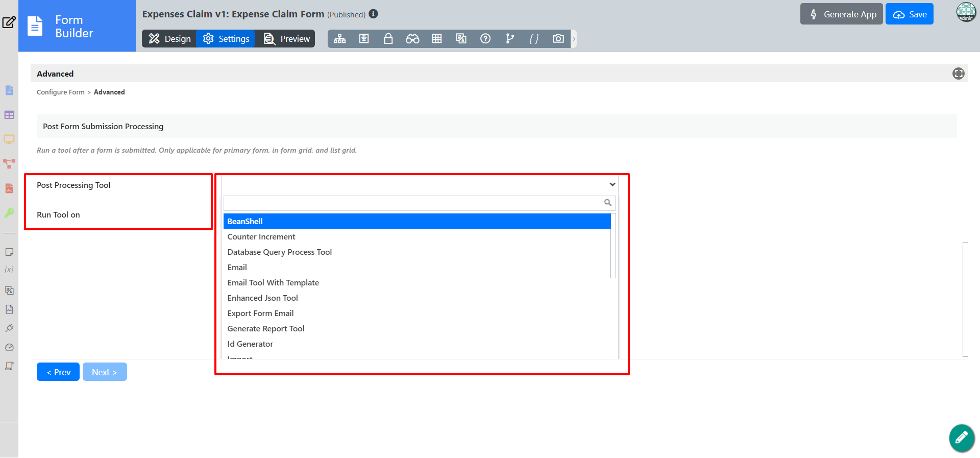Click the info icon beside Published
The image size is (980, 458).
click(x=374, y=14)
